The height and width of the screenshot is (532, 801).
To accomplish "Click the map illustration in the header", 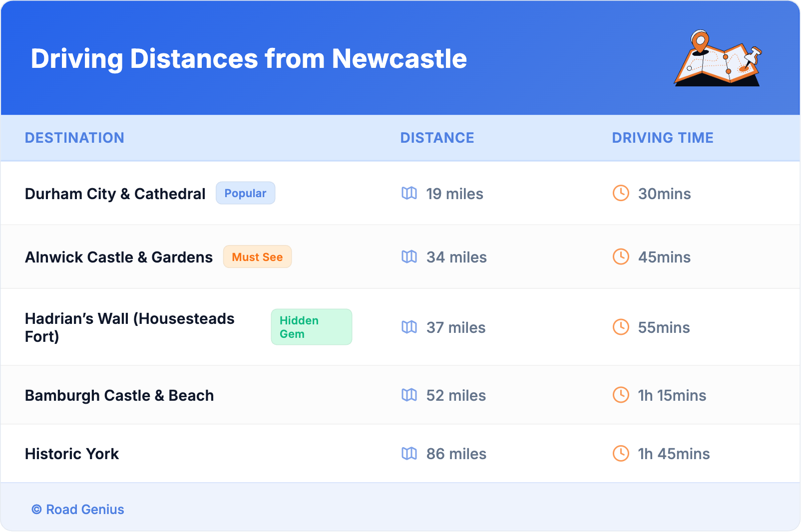I will tap(718, 59).
